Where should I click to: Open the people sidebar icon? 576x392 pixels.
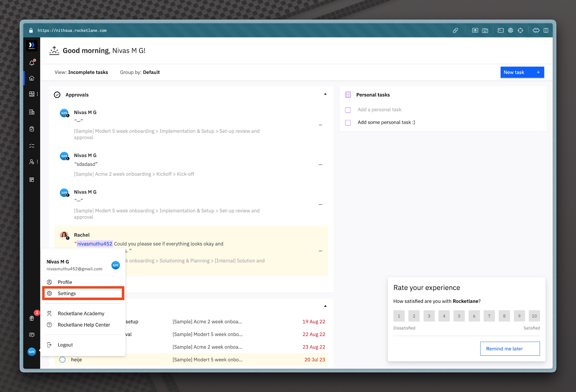32,162
